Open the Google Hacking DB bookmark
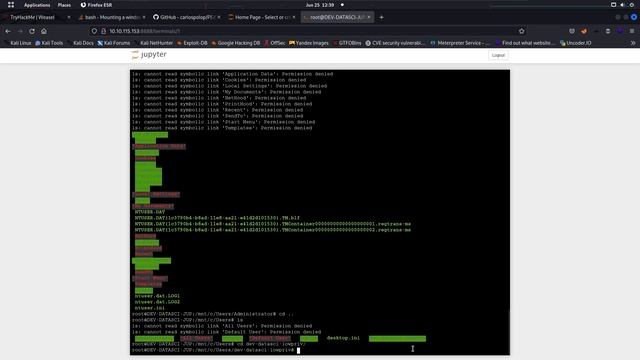Viewport: 640px width, 360px height. pos(236,43)
